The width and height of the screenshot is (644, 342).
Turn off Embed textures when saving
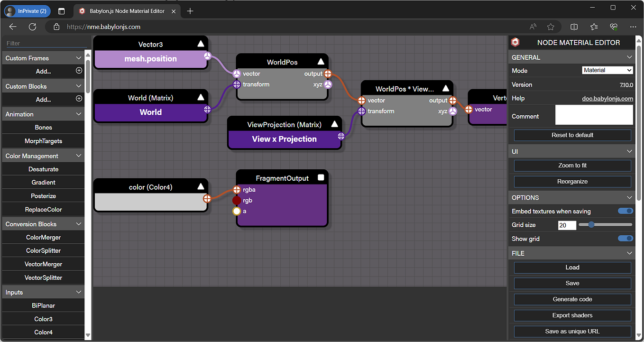(625, 211)
